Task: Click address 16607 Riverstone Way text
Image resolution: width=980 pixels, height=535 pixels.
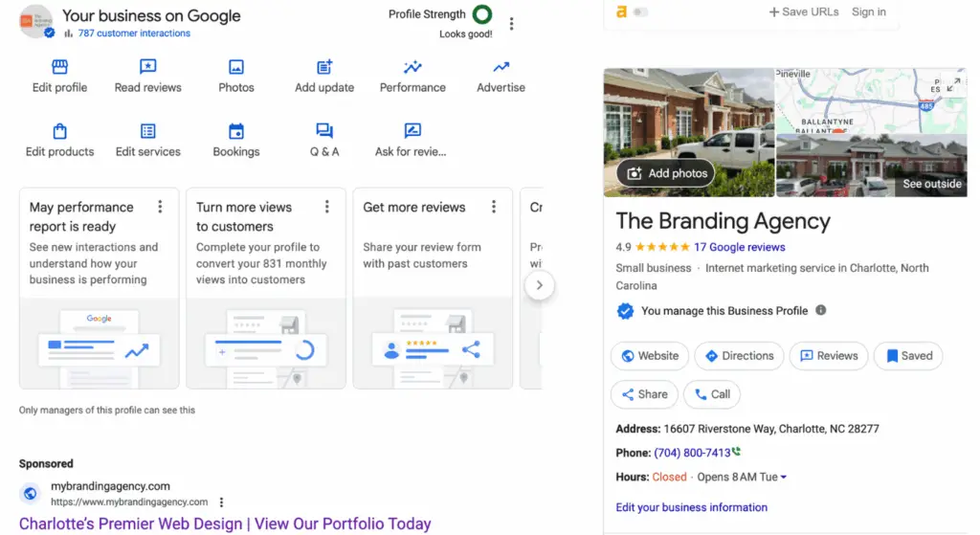Action: [x=771, y=429]
